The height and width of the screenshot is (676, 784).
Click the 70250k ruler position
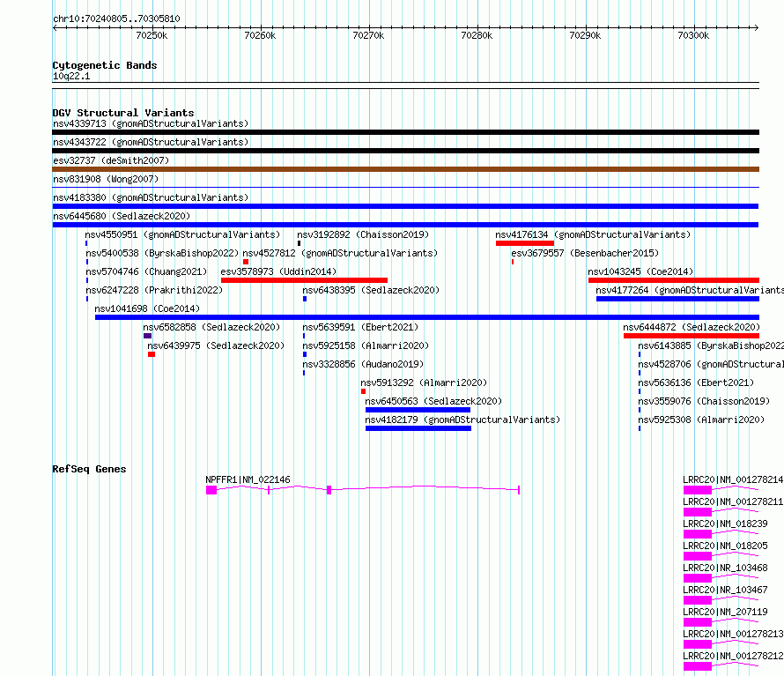point(152,35)
